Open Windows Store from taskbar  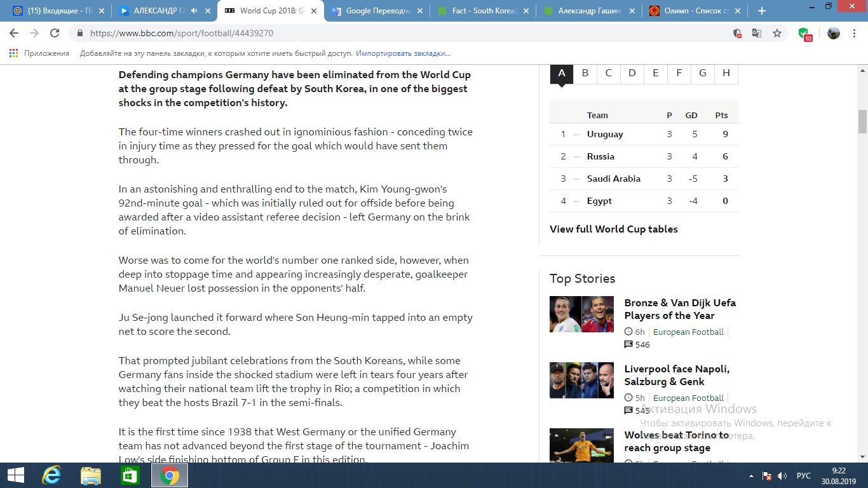pos(130,475)
